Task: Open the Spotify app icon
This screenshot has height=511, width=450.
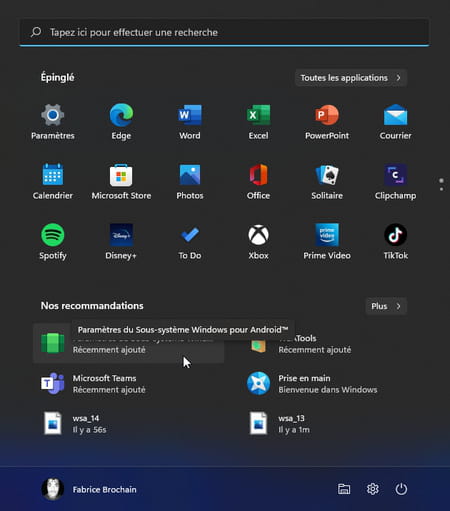Action: (53, 242)
